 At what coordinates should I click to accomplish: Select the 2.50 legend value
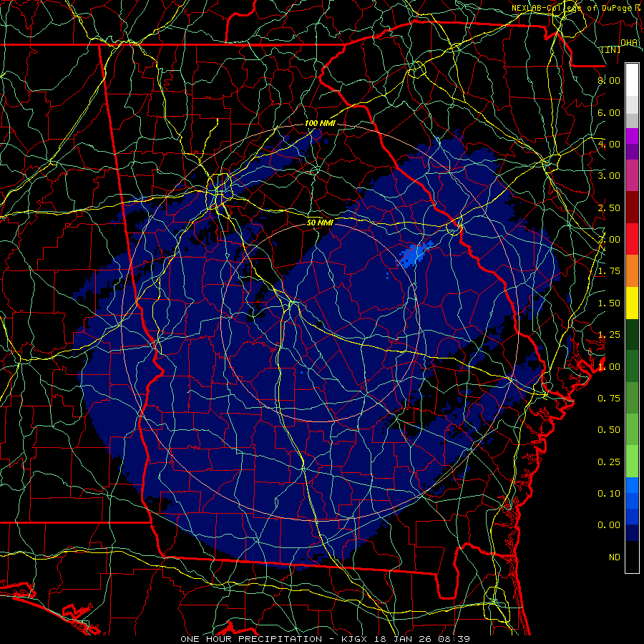pyautogui.click(x=609, y=208)
